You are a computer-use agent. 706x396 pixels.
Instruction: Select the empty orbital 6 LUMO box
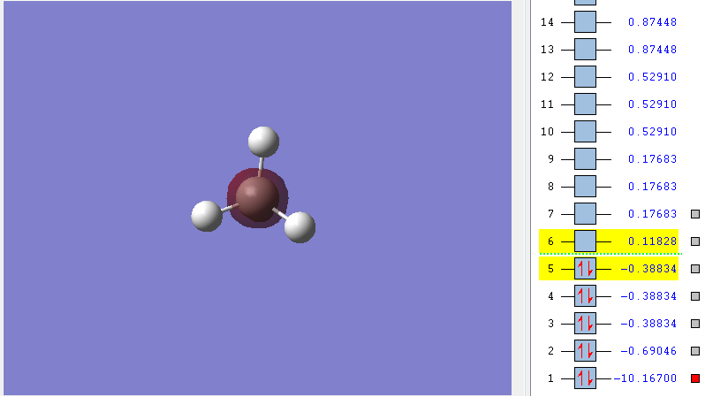585,241
